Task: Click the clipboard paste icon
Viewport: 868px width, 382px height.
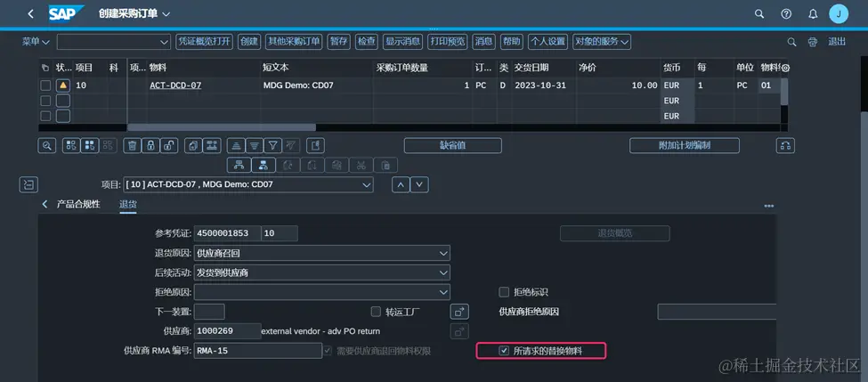Action: click(x=385, y=165)
